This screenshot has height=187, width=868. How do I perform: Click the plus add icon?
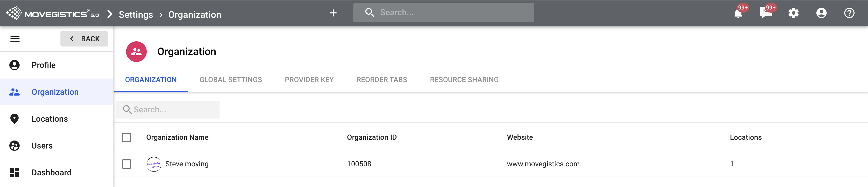[333, 13]
